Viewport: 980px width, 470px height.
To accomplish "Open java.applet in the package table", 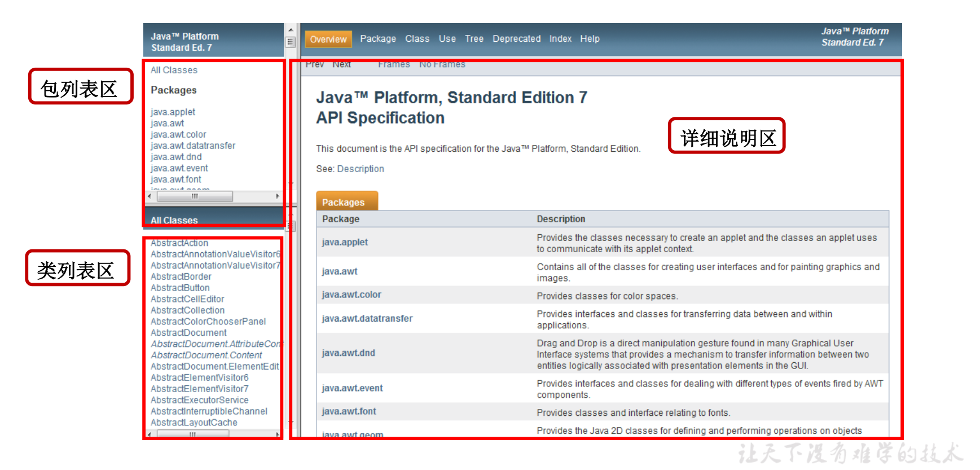I will 345,242.
